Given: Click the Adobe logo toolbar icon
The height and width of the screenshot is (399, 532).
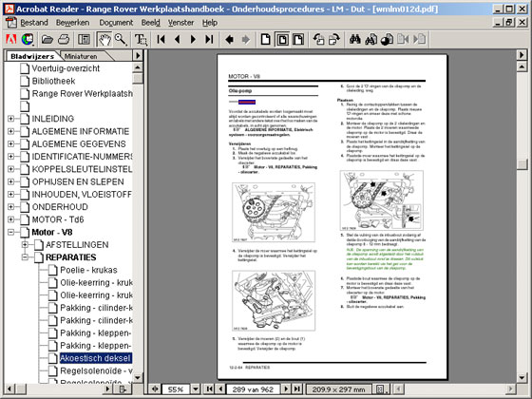Looking at the screenshot, I should coord(11,39).
